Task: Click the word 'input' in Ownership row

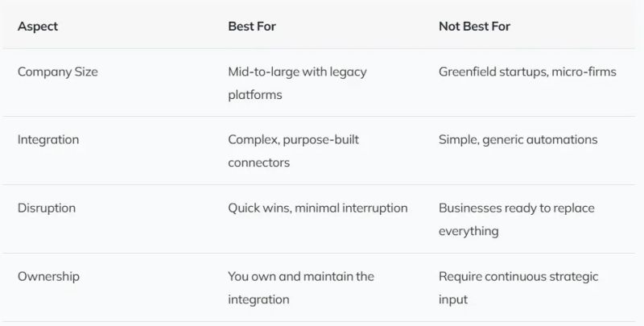Action: coord(453,299)
